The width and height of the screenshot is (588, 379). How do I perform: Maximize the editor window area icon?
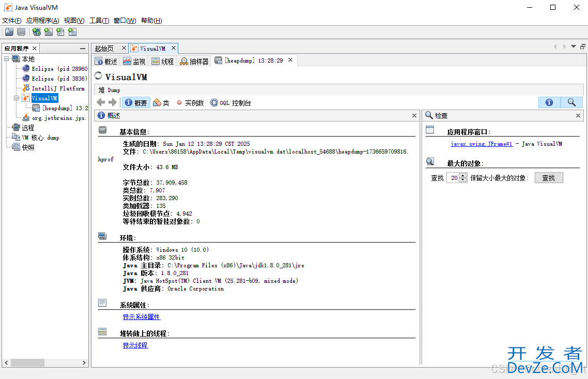(x=583, y=47)
